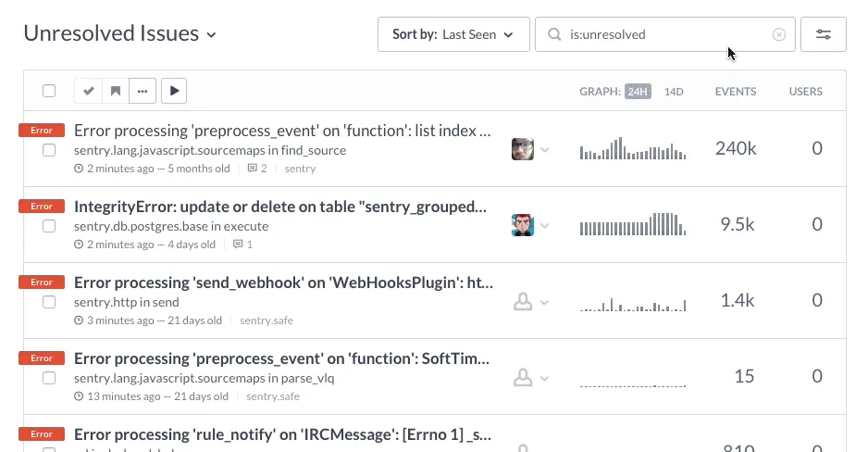
Task: Open the ellipsis more actions button
Action: [x=142, y=91]
